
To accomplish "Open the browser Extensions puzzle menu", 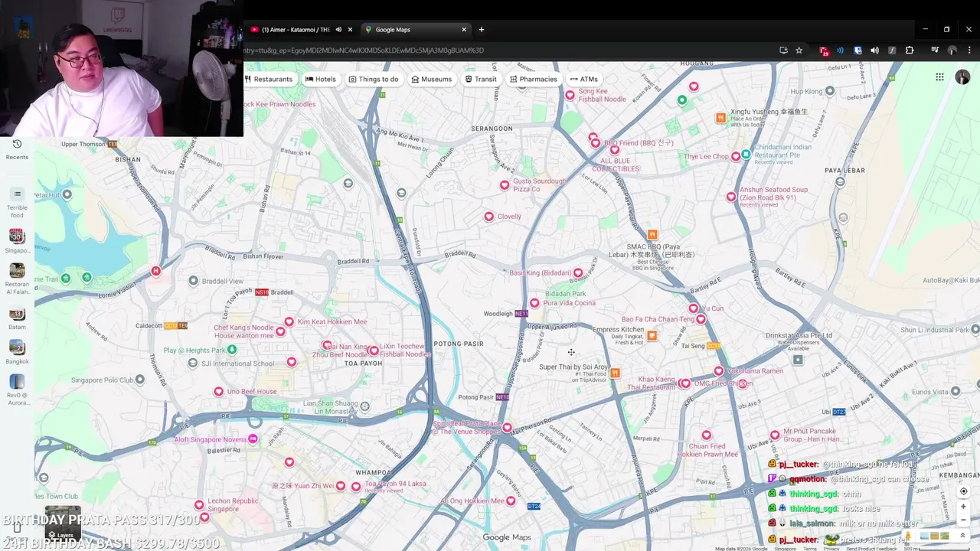I will point(910,51).
